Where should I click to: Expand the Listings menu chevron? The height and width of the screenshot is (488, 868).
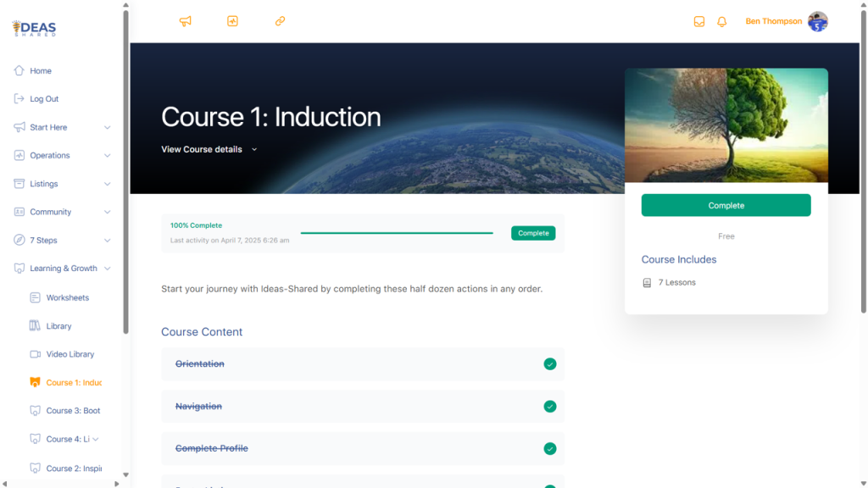108,184
